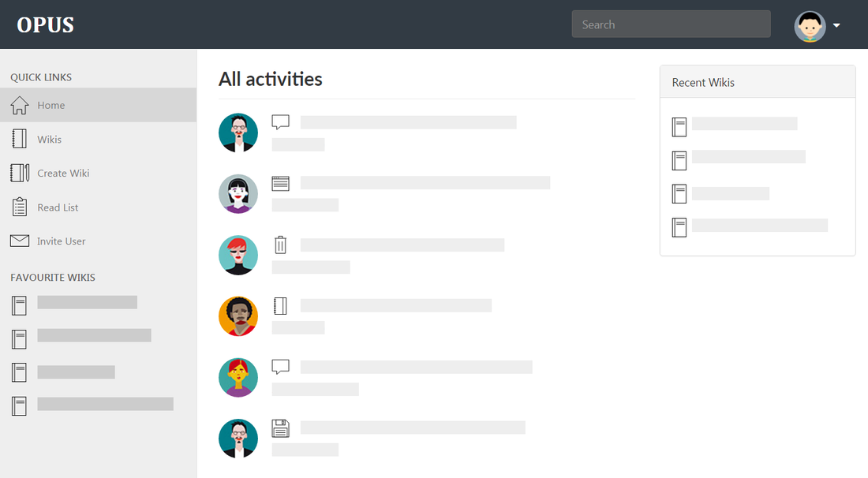The height and width of the screenshot is (478, 868).
Task: Select Read List in Quick Links
Action: [x=58, y=207]
